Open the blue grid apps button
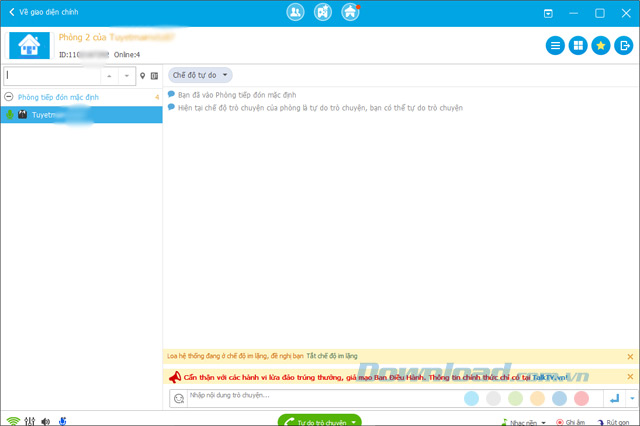Screen dimensions: 640x426 [578, 45]
